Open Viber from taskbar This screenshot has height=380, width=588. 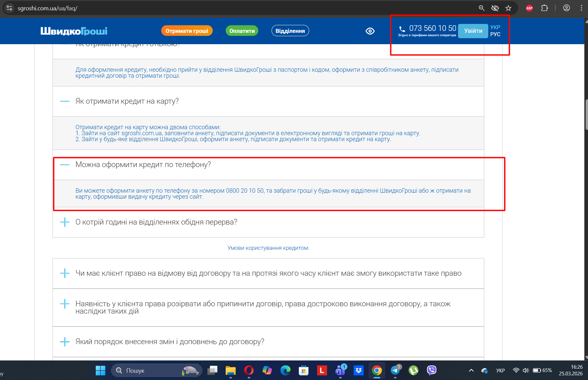pos(432,370)
